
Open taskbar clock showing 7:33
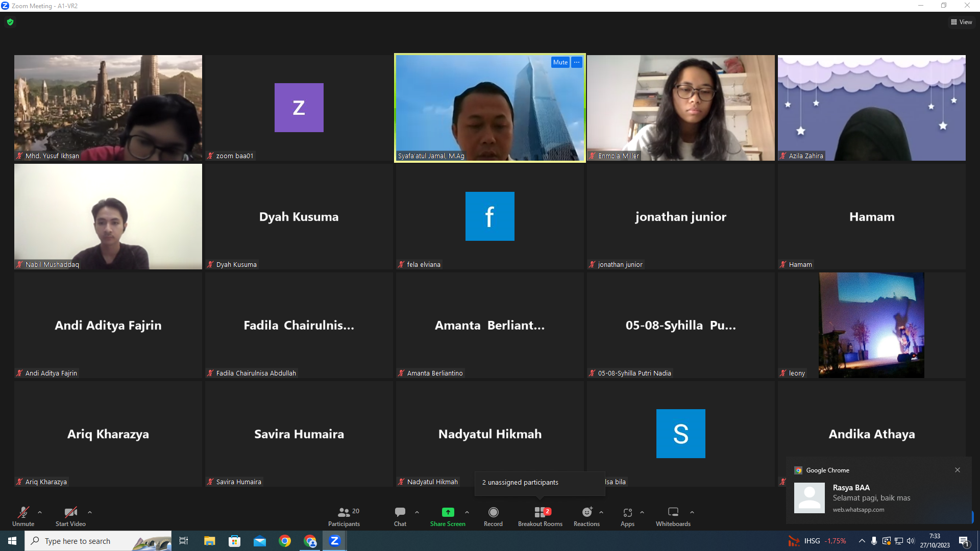pyautogui.click(x=935, y=541)
